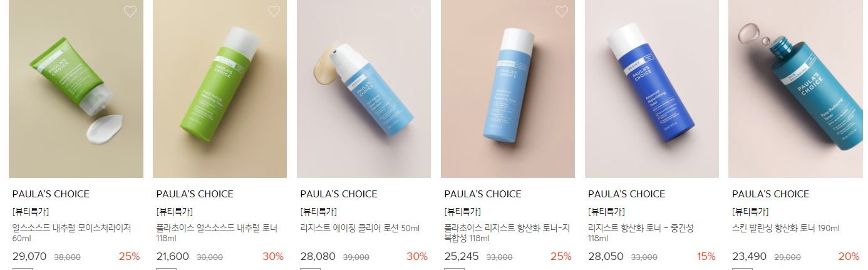Open the dark blue toner bottle image
This screenshot has height=270, width=868.
click(x=652, y=89)
